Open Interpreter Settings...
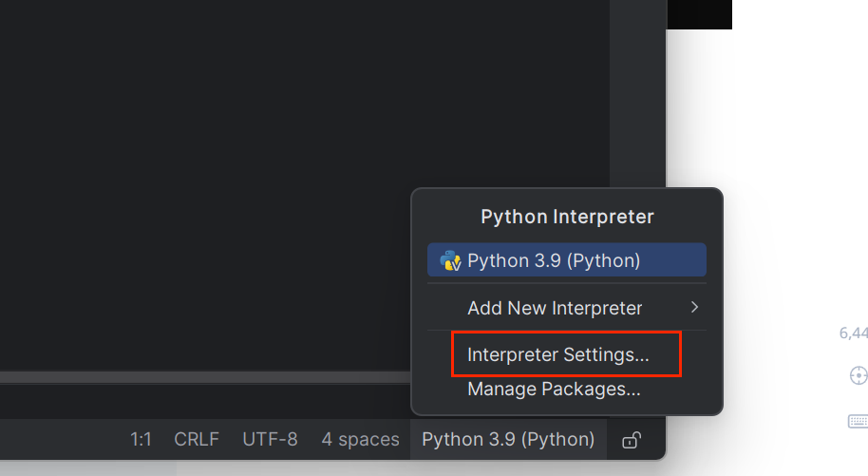Image resolution: width=868 pixels, height=476 pixels. click(x=558, y=354)
